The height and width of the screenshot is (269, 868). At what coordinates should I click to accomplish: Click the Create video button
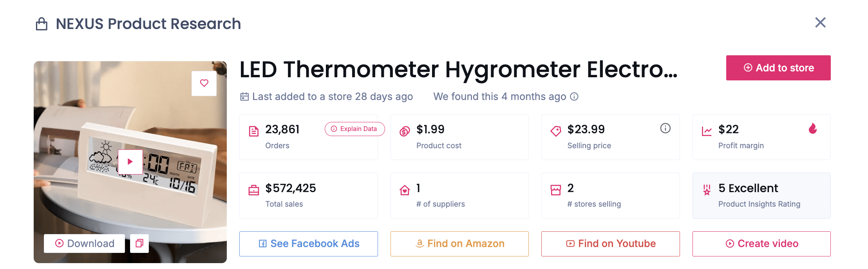(761, 244)
